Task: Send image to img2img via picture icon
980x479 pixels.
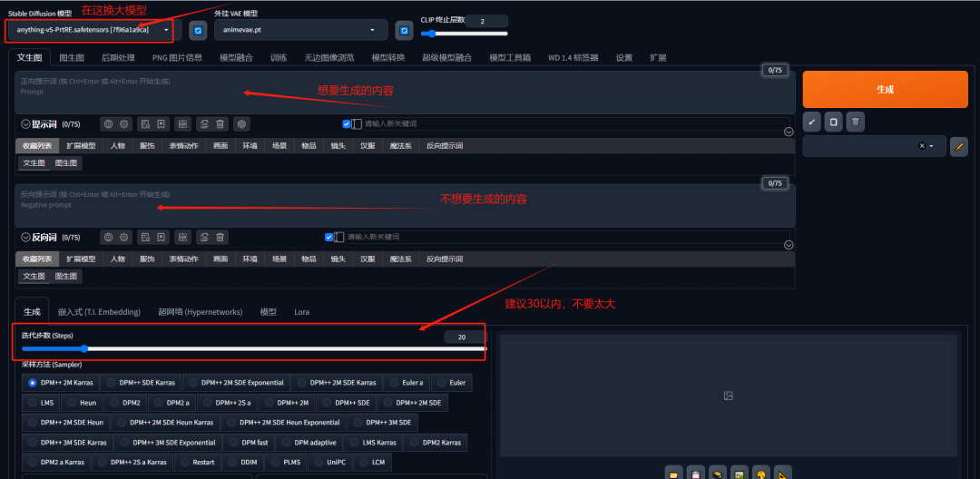Action: (x=740, y=474)
